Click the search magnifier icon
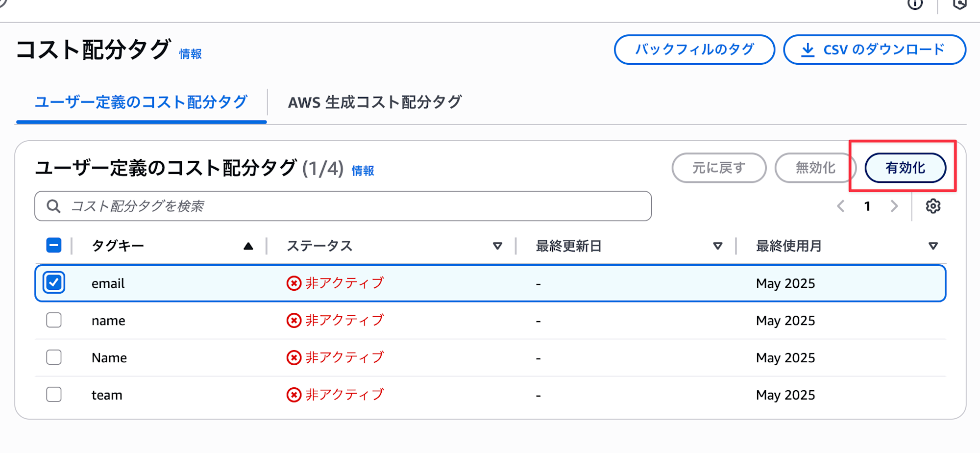Screen dimensions: 980x453 point(53,206)
